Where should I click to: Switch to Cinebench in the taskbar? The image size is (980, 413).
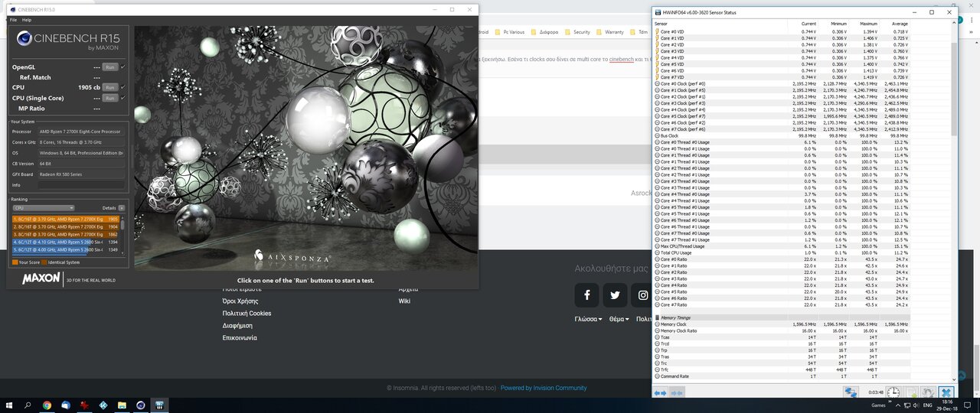click(141, 405)
